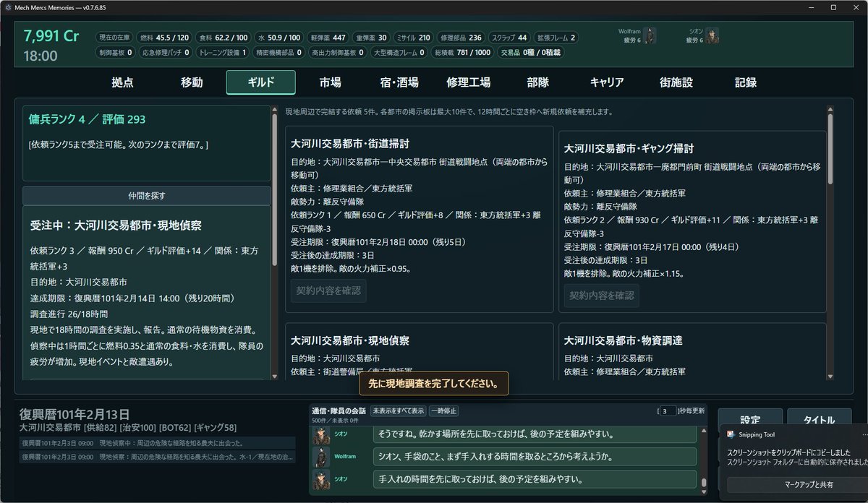The width and height of the screenshot is (868, 503).
Task: Select the ギルド tab
Action: 260,82
